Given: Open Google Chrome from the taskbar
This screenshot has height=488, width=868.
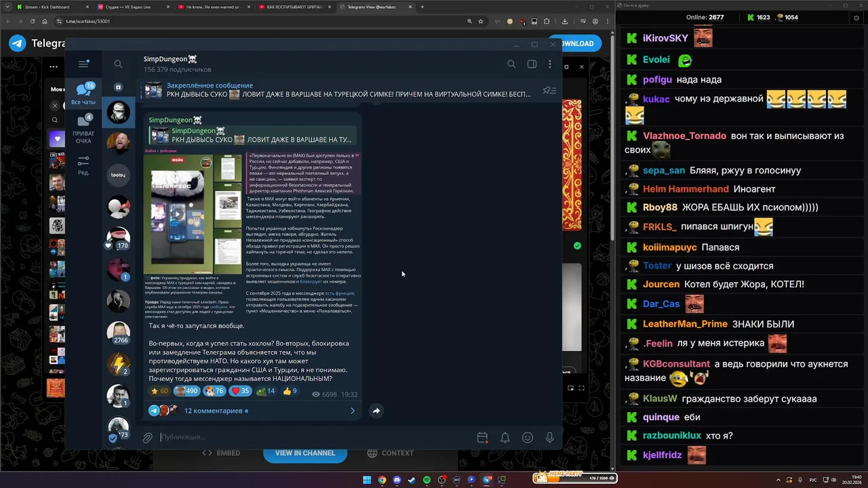Looking at the screenshot, I should [382, 480].
